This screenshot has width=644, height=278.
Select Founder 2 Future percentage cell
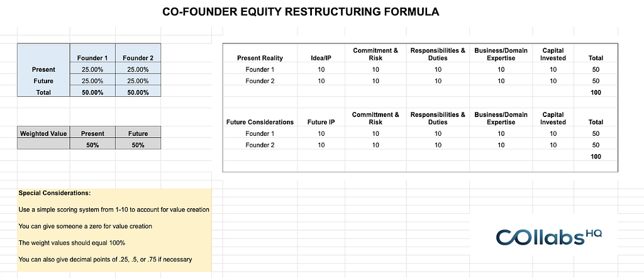[138, 81]
